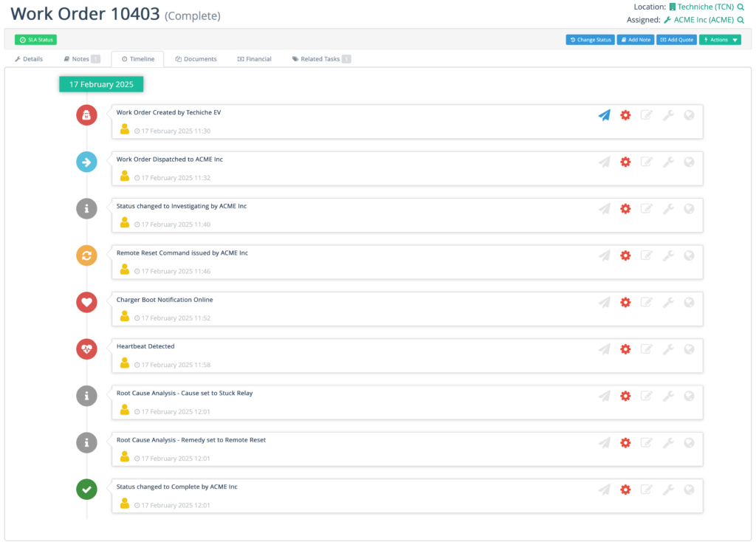Switch to the Documents tab
This screenshot has height=542, width=756.
(196, 59)
